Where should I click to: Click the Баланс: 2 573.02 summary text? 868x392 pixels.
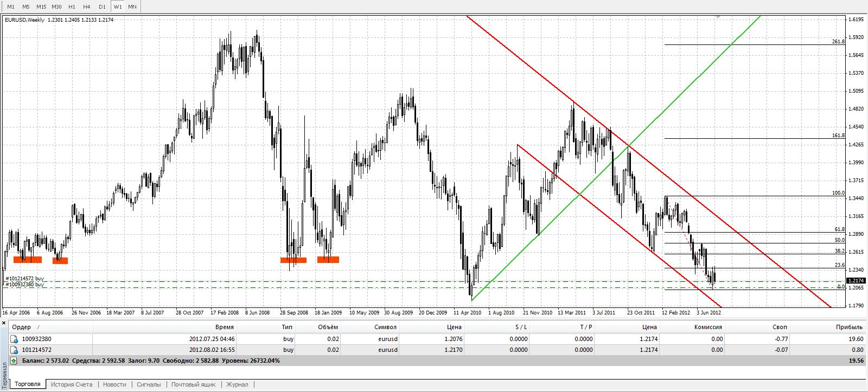click(46, 361)
